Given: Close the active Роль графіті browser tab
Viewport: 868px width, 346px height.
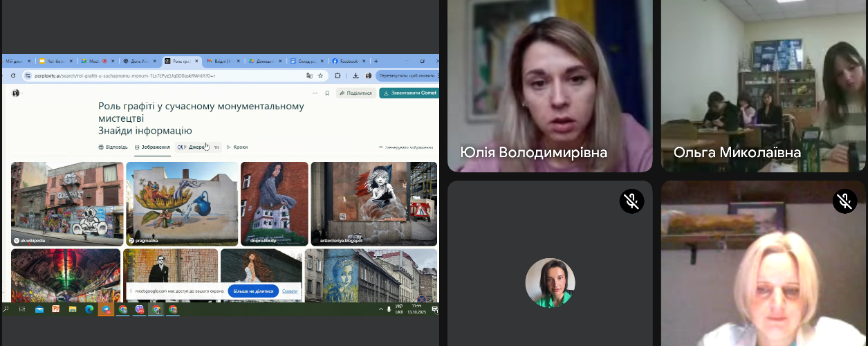Looking at the screenshot, I should click(196, 61).
